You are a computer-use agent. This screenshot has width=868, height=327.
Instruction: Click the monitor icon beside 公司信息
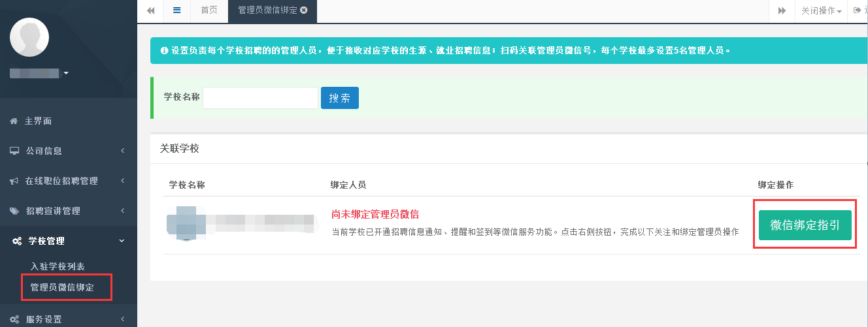(14, 151)
